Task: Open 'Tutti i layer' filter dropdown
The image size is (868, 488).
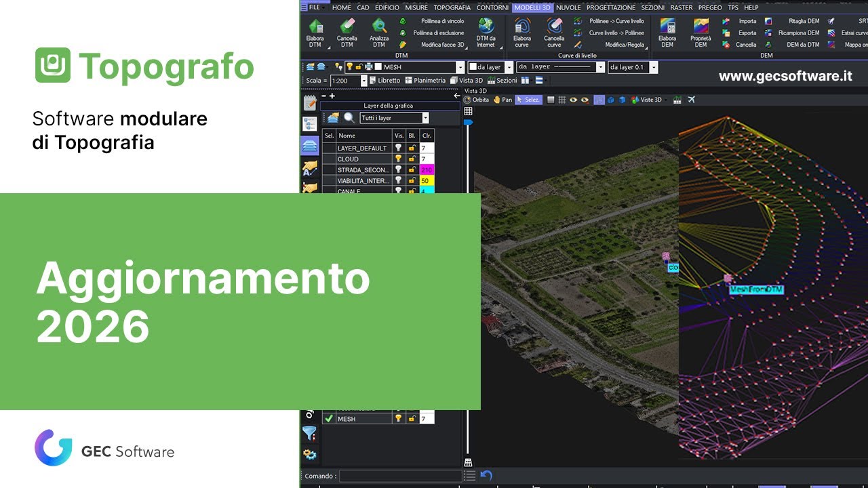Action: [425, 118]
